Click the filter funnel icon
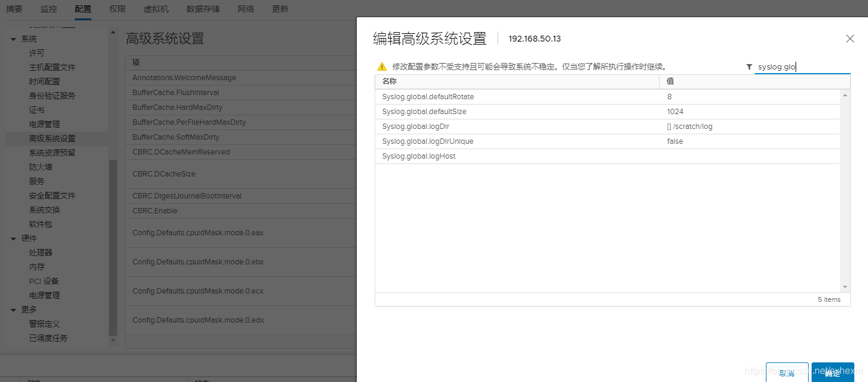 [x=749, y=67]
